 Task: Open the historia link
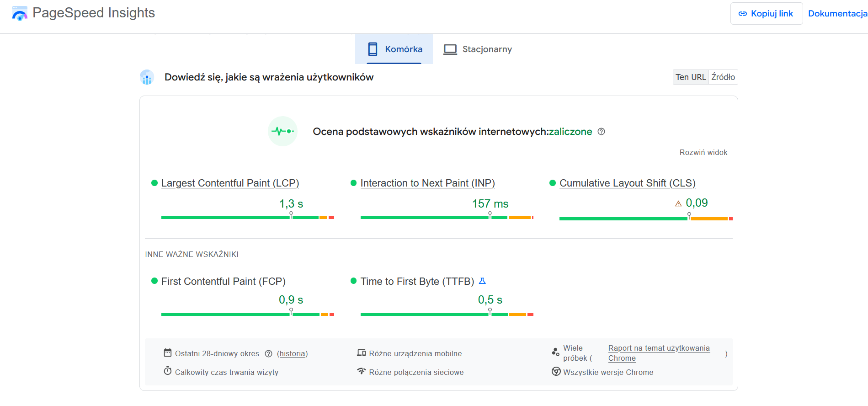pyautogui.click(x=293, y=353)
